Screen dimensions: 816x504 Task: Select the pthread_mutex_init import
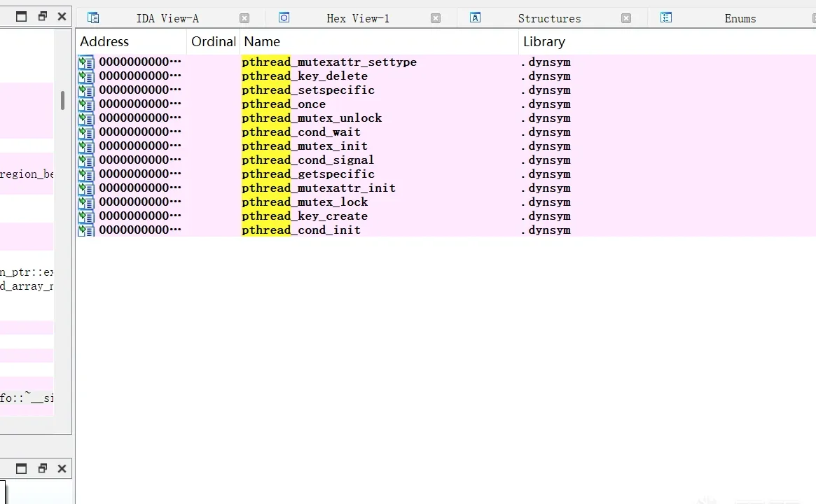coord(446,146)
